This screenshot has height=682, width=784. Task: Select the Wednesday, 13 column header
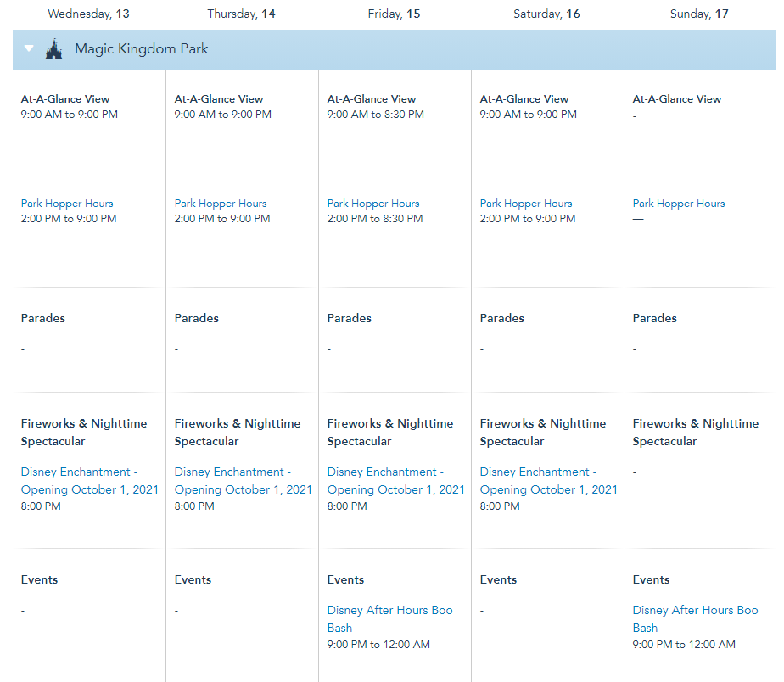pyautogui.click(x=88, y=14)
